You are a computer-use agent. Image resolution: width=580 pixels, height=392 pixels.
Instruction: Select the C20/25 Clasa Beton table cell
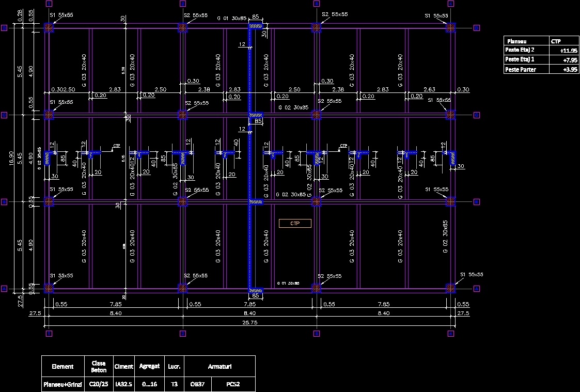pyautogui.click(x=99, y=384)
